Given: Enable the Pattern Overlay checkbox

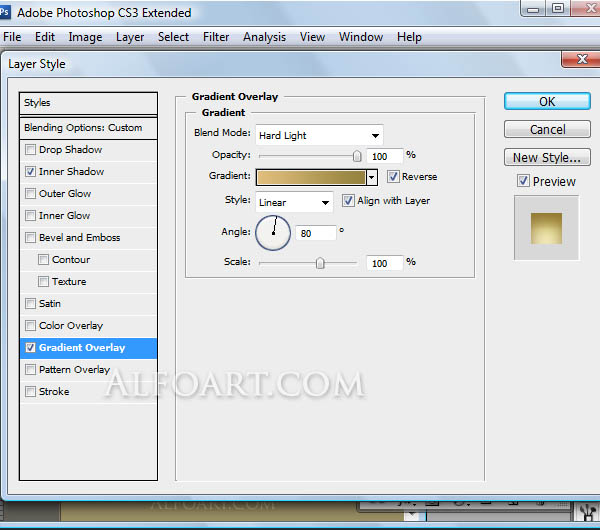Looking at the screenshot, I should click(30, 369).
